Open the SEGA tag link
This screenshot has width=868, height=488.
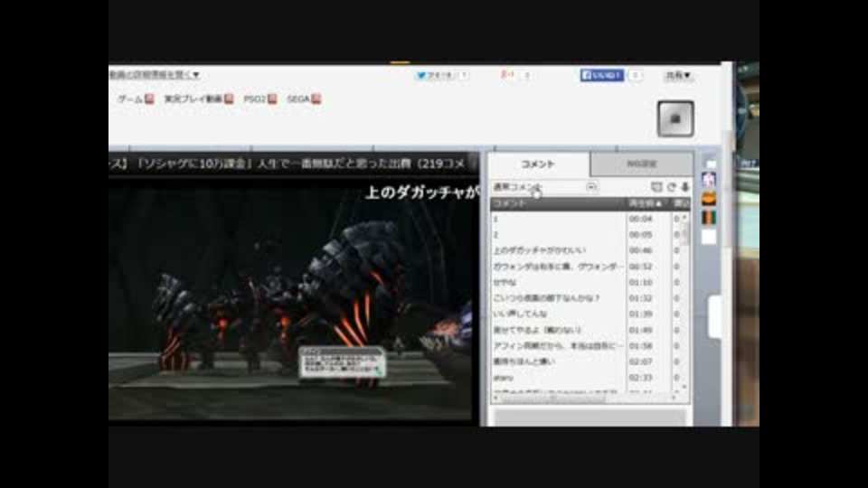tap(298, 99)
